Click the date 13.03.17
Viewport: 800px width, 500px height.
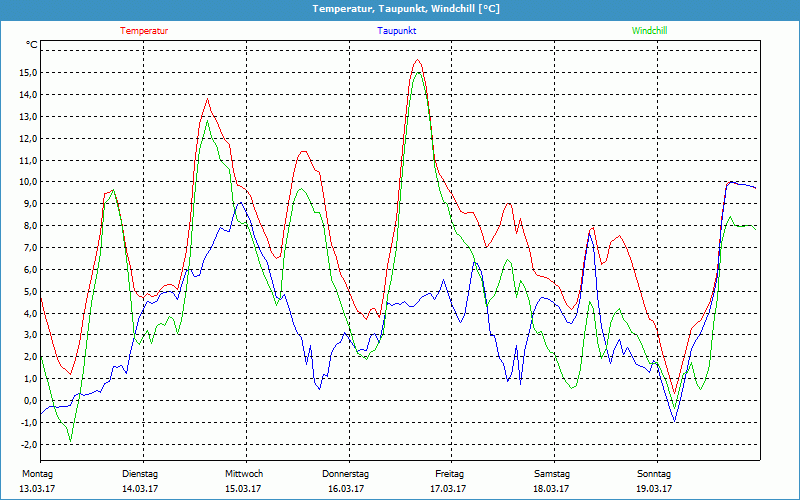point(37,489)
